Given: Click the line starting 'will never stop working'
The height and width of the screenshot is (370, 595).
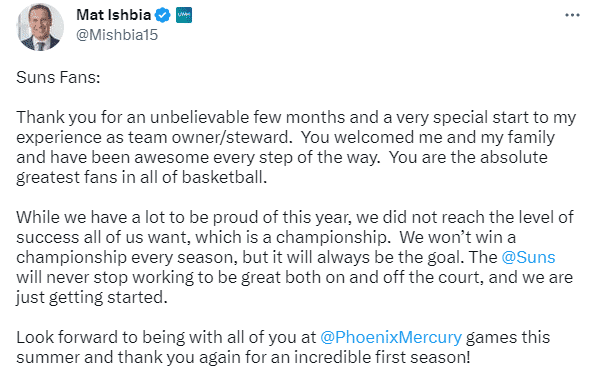Looking at the screenshot, I should pyautogui.click(x=294, y=277).
